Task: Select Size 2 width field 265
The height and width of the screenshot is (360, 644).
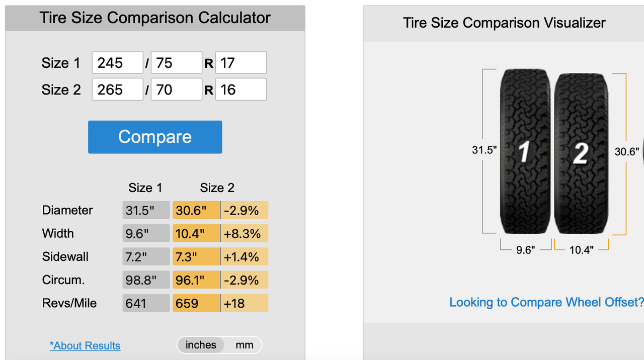Action: [x=117, y=89]
